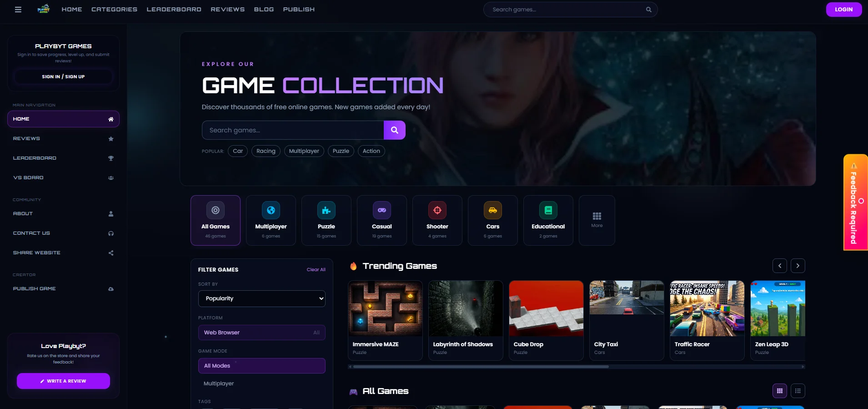Open Zen Leap 3D game thumbnail
This screenshot has height=409, width=868.
pos(778,308)
